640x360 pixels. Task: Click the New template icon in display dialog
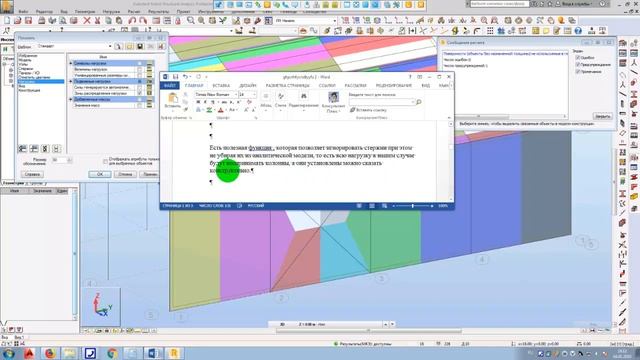pos(118,47)
